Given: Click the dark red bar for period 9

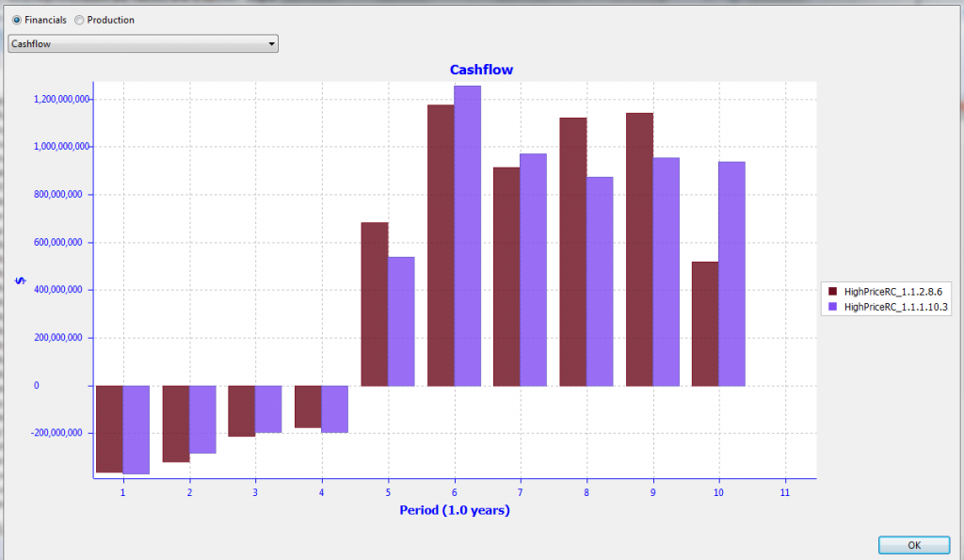Looking at the screenshot, I should (639, 249).
